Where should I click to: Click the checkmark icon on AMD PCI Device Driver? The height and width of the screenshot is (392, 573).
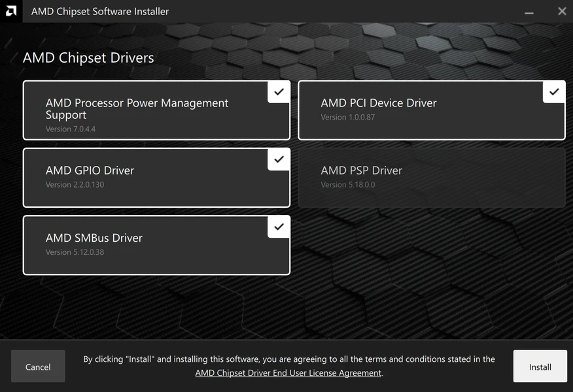553,91
